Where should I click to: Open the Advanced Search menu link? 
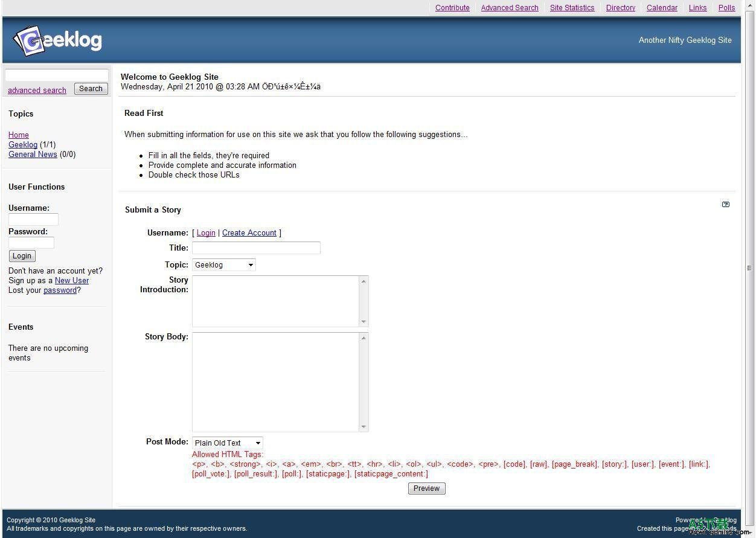(x=510, y=8)
